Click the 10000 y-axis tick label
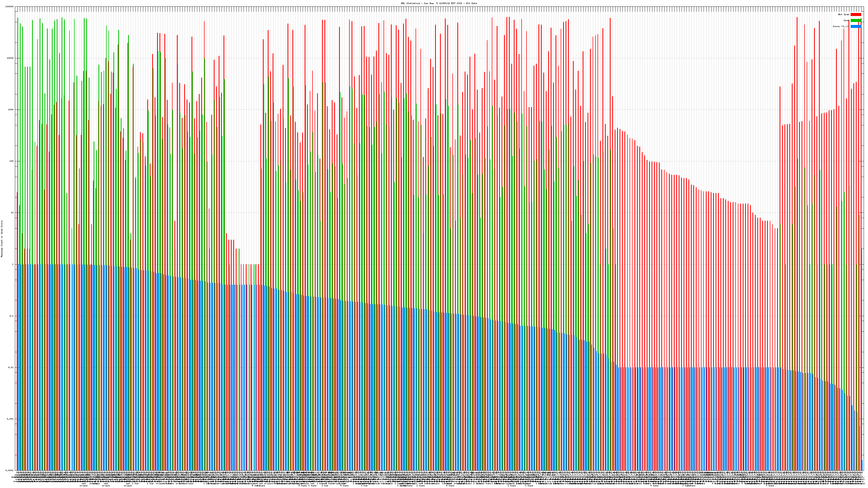 point(10,58)
